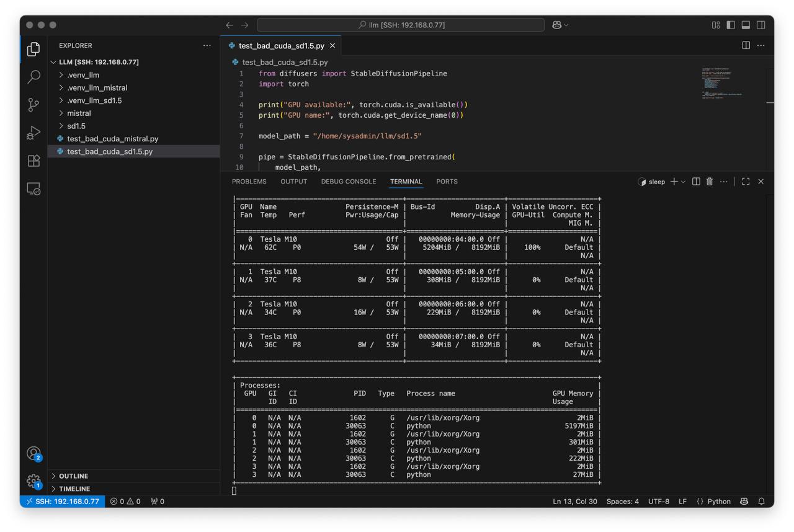Click the forwarded ports indicator in status bar

158,501
